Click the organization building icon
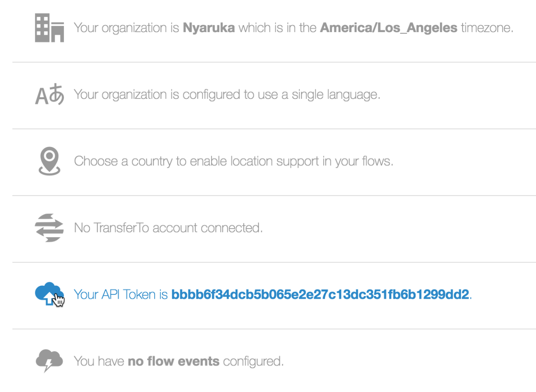Screen dimensions: 536x392 click(49, 27)
